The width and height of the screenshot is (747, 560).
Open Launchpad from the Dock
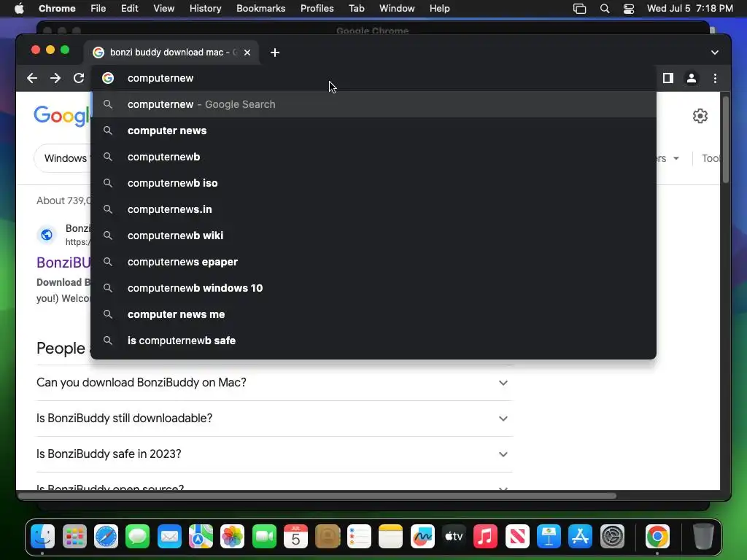74,537
